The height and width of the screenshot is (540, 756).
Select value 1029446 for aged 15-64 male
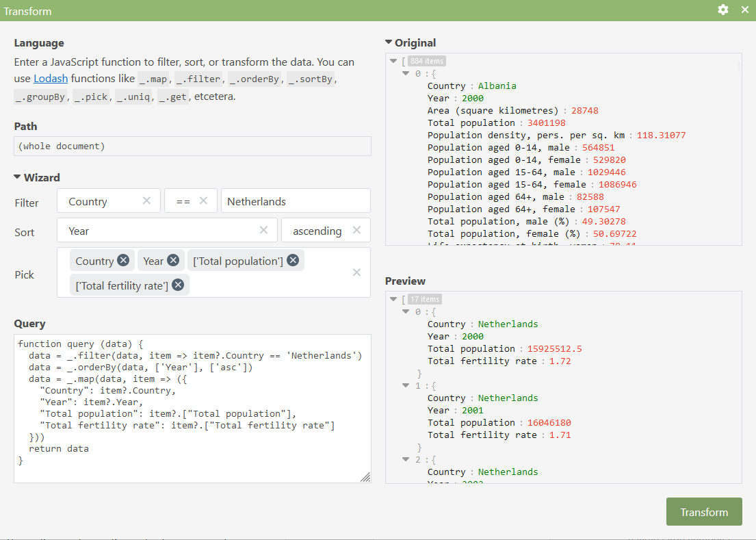tap(607, 172)
